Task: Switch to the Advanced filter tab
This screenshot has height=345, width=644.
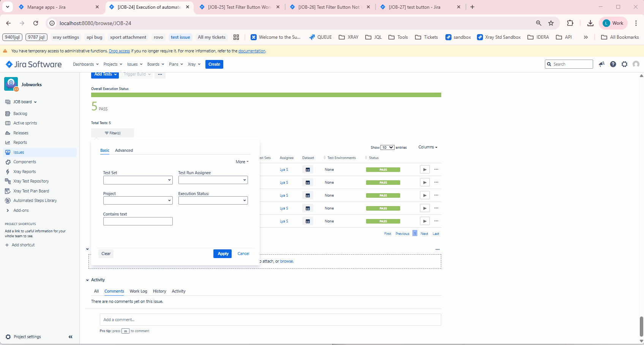Action: [x=124, y=150]
